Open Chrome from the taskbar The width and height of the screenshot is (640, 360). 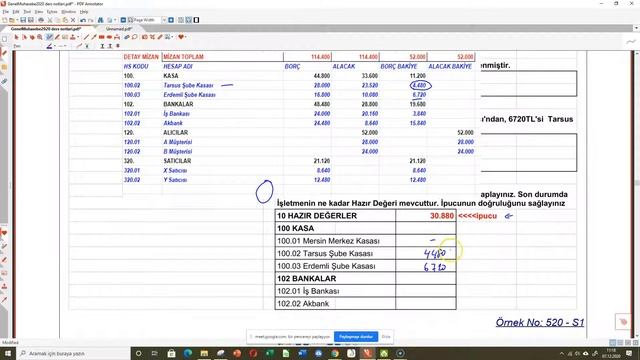[x=335, y=353]
